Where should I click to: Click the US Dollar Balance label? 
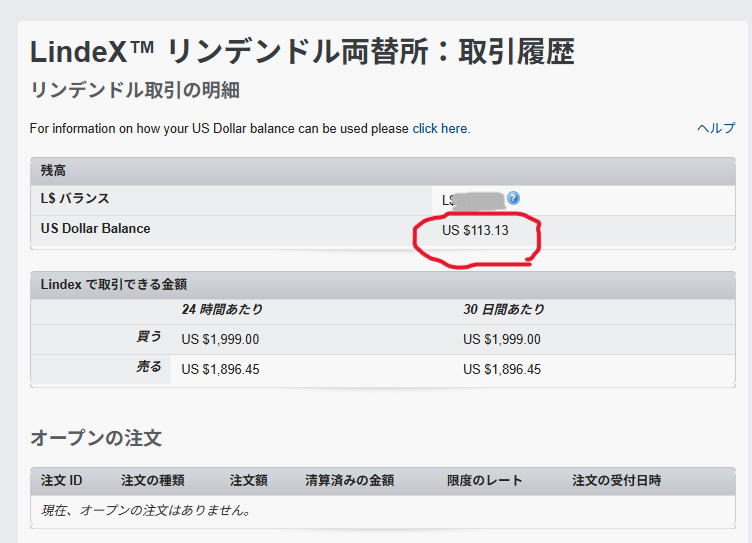click(x=95, y=229)
